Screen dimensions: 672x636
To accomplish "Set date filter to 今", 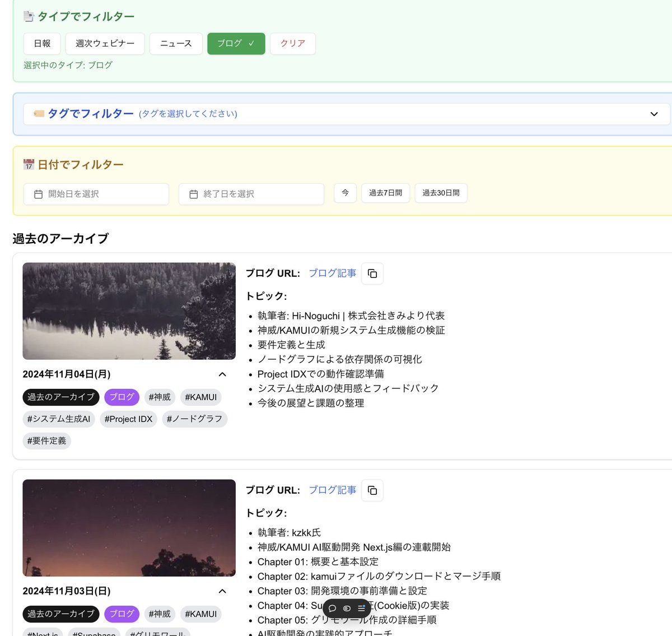I will click(346, 193).
